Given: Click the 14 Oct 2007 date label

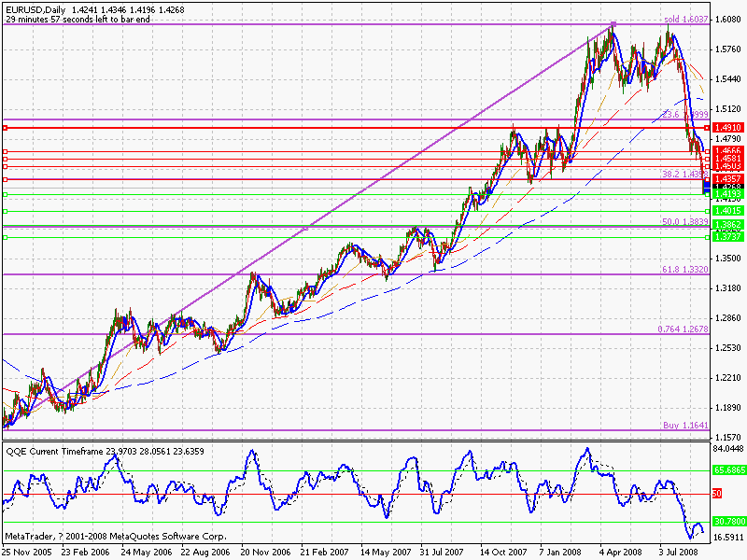Looking at the screenshot, I should [503, 553].
